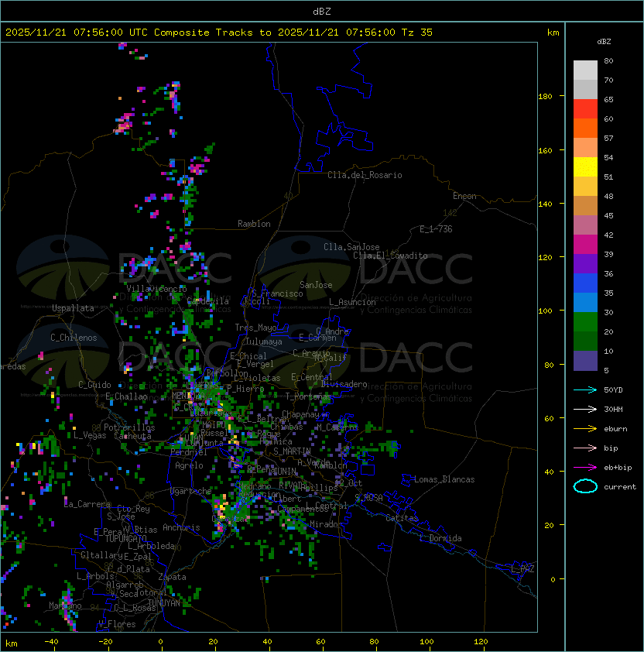Click the 'C_Guido' map label
The height and width of the screenshot is (652, 644).
click(x=94, y=385)
